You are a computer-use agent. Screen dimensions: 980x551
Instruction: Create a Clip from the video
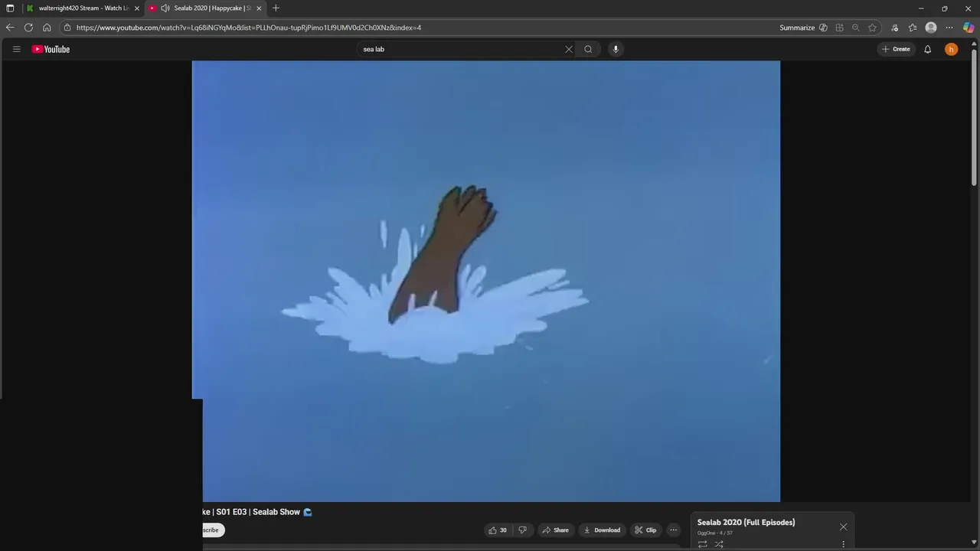646,530
